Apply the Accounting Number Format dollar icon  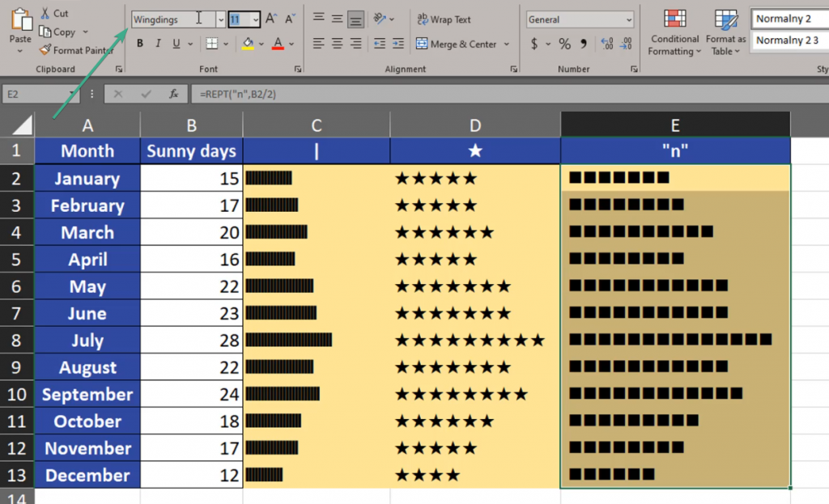click(x=534, y=44)
